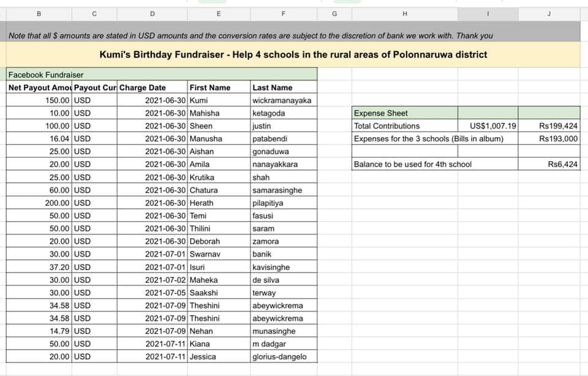Image resolution: width=588 pixels, height=376 pixels.
Task: Select the 16.04 amount cell
Action: coord(39,138)
